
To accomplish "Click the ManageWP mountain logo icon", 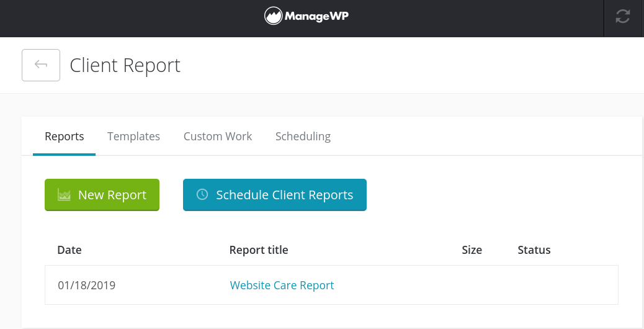I will click(273, 16).
